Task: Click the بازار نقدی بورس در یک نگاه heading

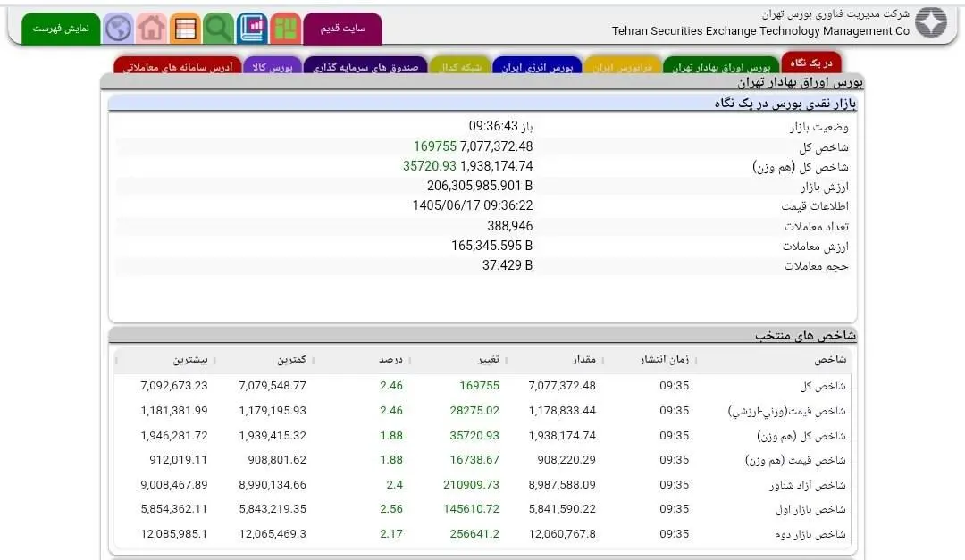Action: point(785,104)
